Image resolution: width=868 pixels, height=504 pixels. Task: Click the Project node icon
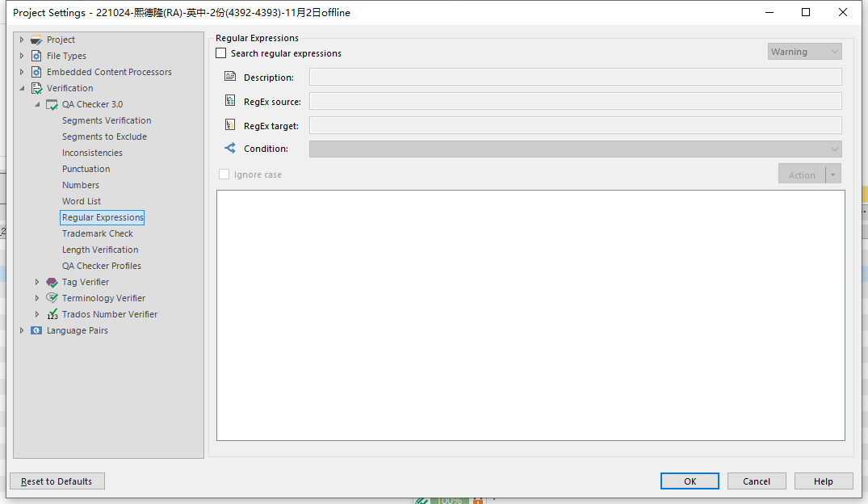click(x=36, y=40)
